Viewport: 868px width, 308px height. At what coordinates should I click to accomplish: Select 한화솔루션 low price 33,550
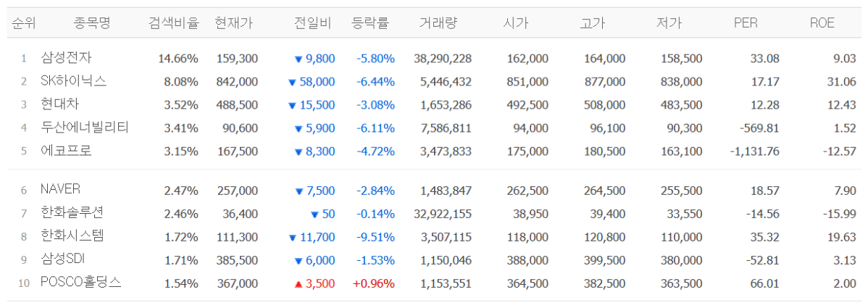[684, 214]
